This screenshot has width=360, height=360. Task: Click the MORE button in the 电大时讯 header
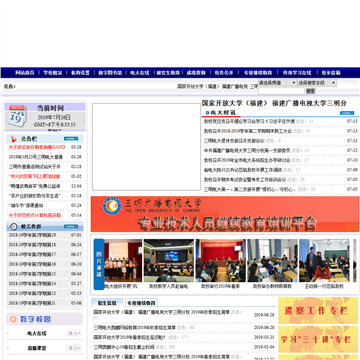347,113
